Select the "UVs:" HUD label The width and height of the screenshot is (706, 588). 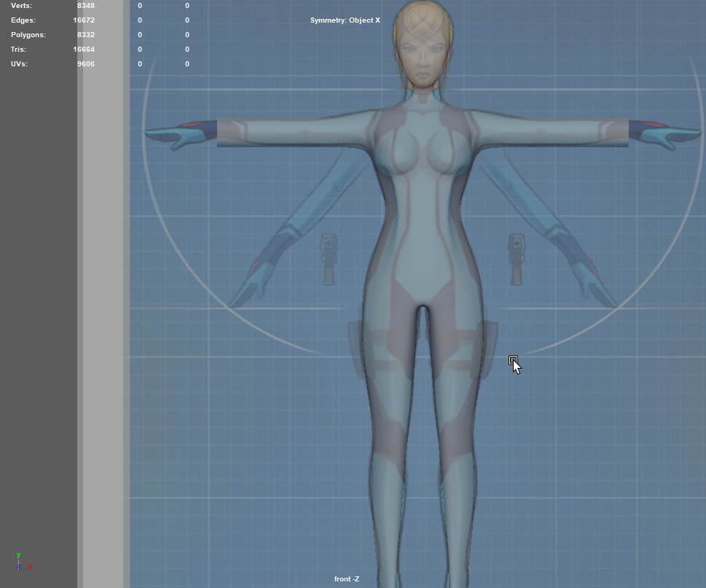point(19,64)
